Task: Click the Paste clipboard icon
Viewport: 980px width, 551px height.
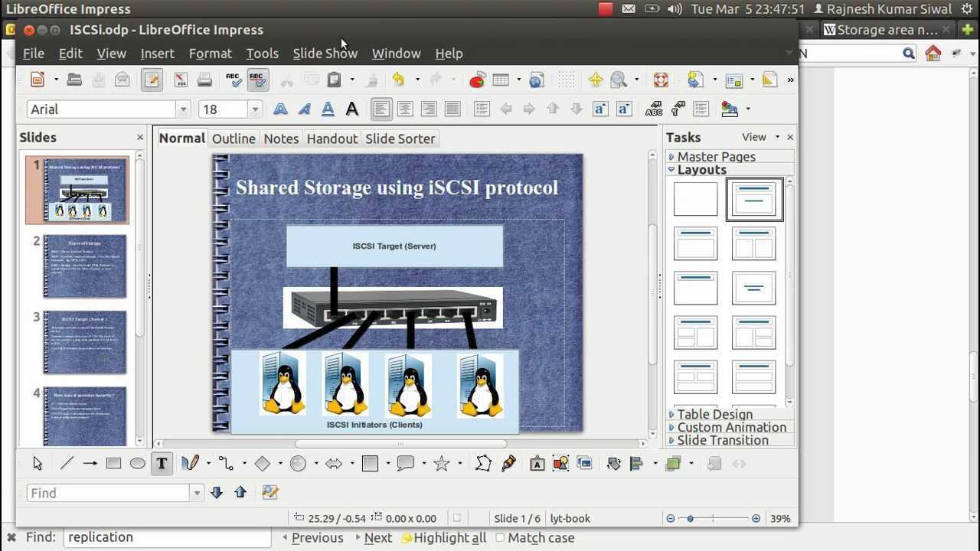Action: [x=334, y=80]
